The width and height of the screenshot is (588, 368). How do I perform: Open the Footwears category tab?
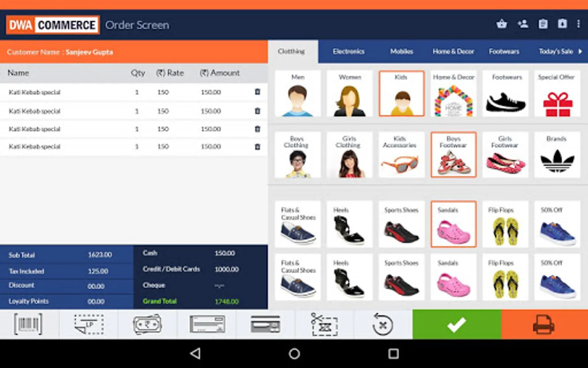504,52
